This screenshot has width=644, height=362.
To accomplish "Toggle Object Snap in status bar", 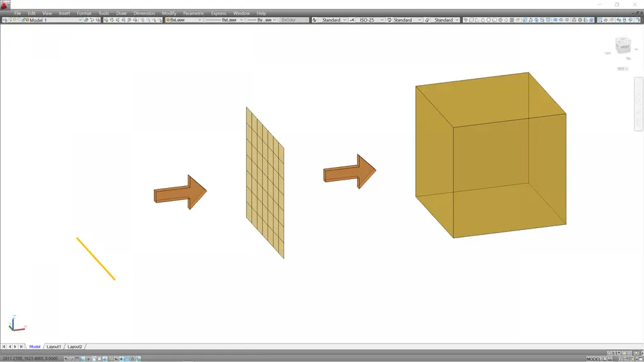I will tap(93, 359).
